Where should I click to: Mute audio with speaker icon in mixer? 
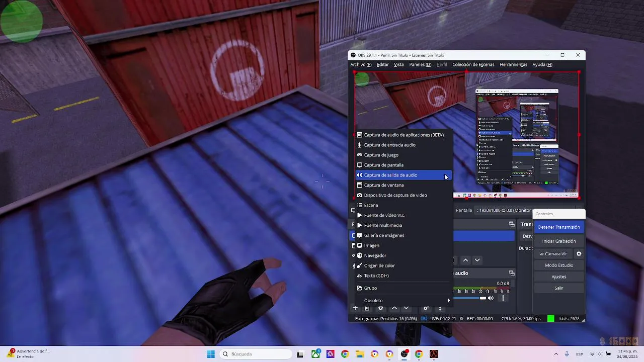491,298
